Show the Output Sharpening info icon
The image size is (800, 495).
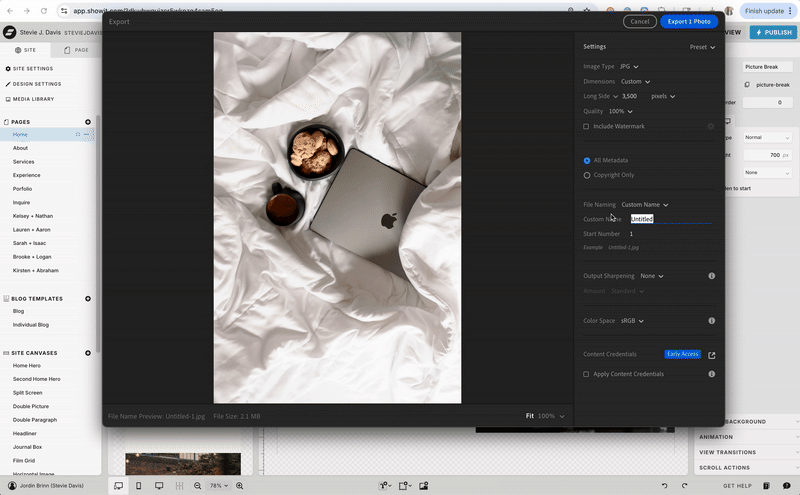click(711, 276)
